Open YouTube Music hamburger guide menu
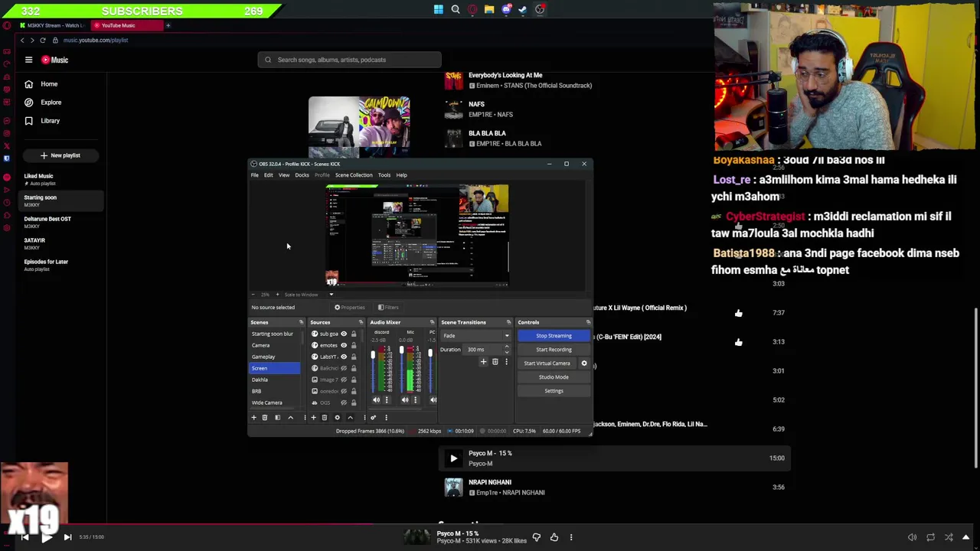 pyautogui.click(x=28, y=60)
